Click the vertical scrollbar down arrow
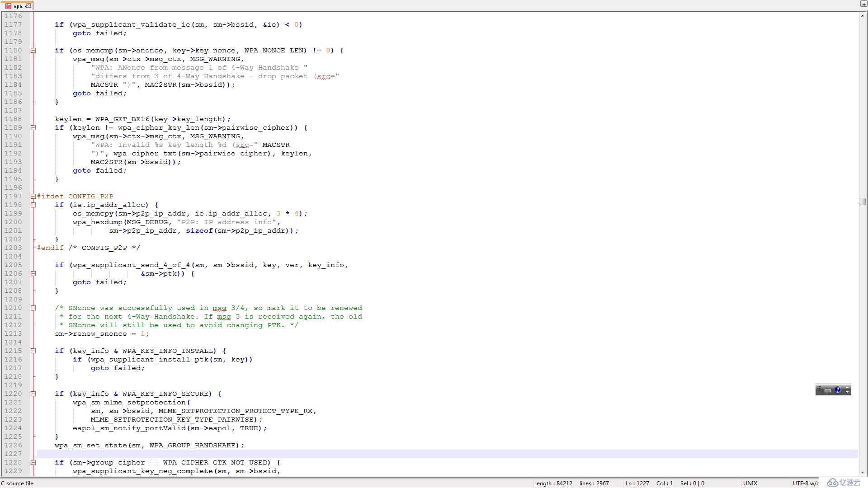The width and height of the screenshot is (868, 488). 863,472
